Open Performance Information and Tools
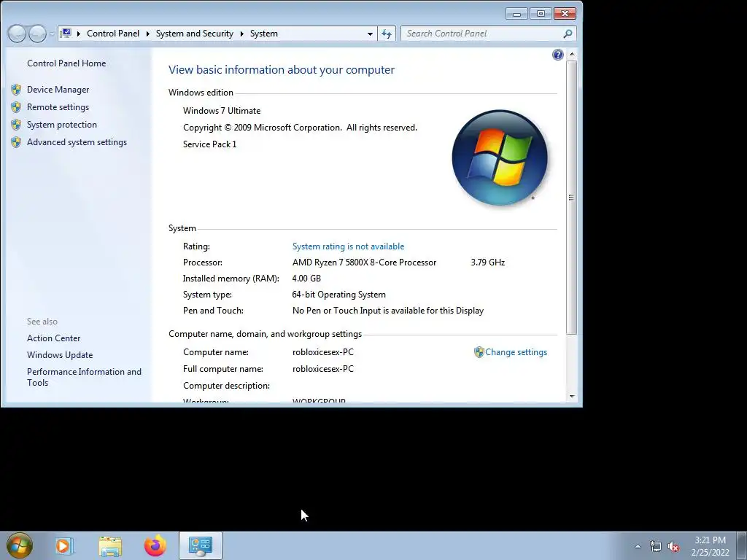 84,377
